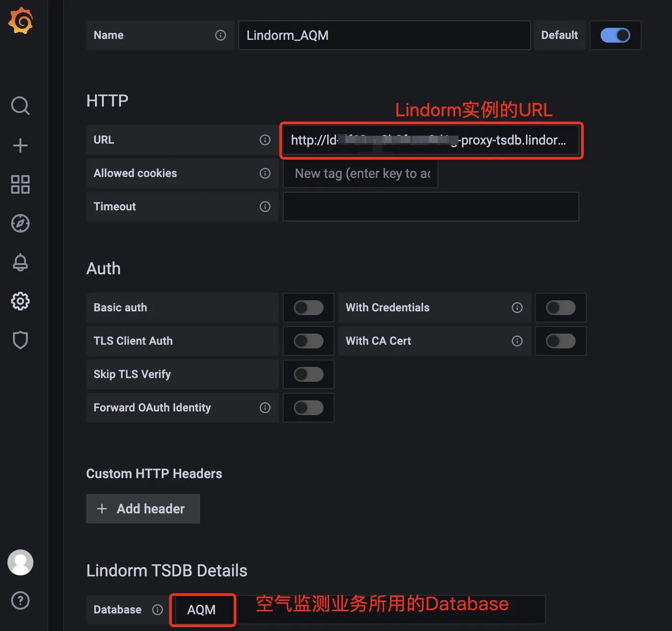Open the Dashboards grid icon

[x=20, y=184]
